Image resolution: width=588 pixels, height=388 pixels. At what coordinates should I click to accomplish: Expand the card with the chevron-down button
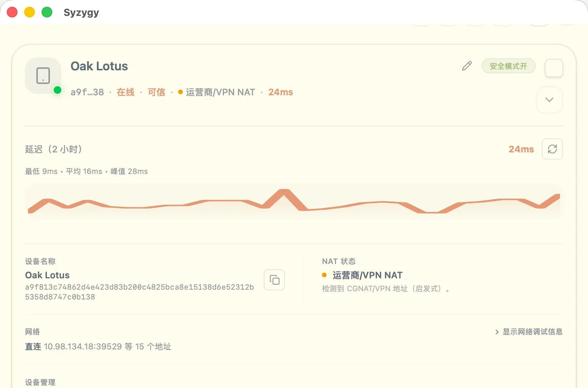[549, 100]
